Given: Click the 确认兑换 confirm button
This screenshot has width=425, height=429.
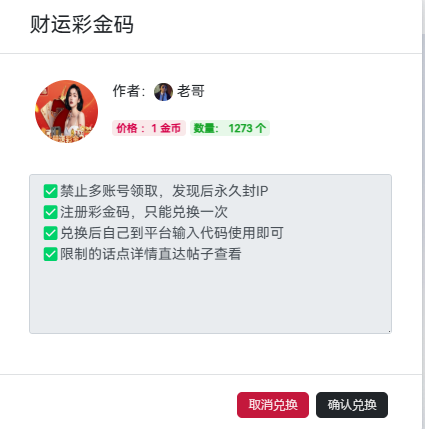Looking at the screenshot, I should pyautogui.click(x=352, y=405).
